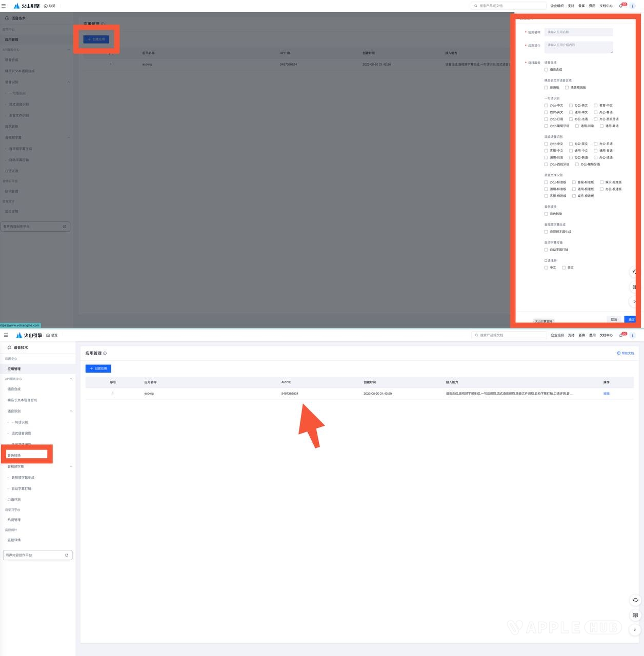
Task: Click the hamburger menu icon in the lower window
Action: (x=6, y=335)
